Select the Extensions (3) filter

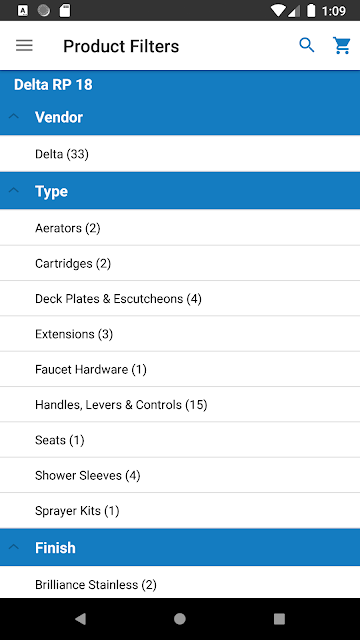(x=180, y=334)
